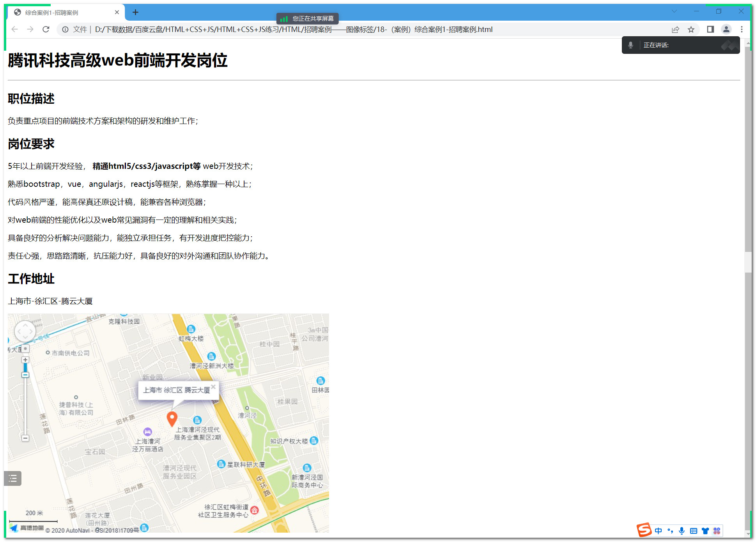Enable Sogou voice input microphone
Image resolution: width=756 pixels, height=542 pixels.
[682, 531]
